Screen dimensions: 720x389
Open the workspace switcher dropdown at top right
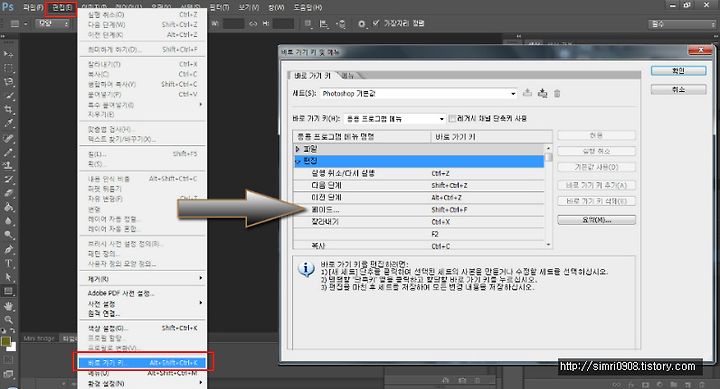pyautogui.click(x=681, y=24)
